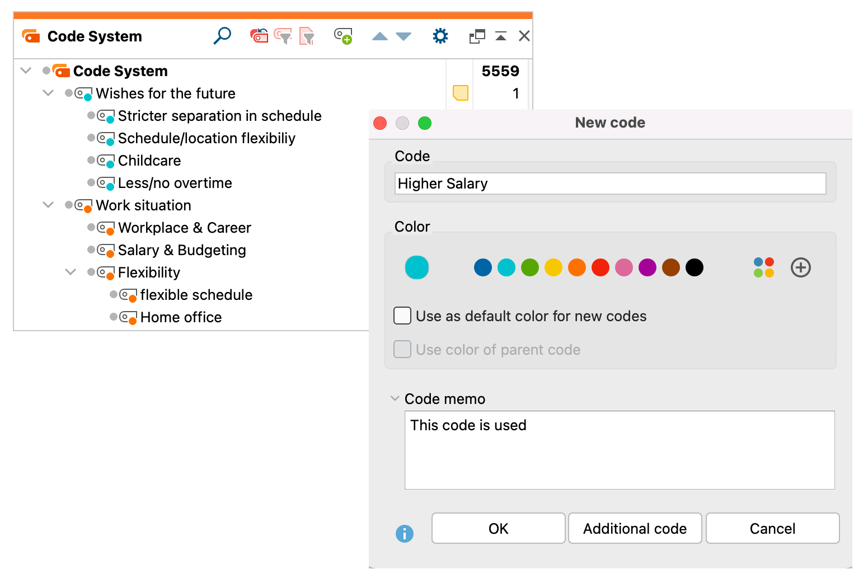
Task: Click the new code icon with green plus
Action: [x=343, y=36]
